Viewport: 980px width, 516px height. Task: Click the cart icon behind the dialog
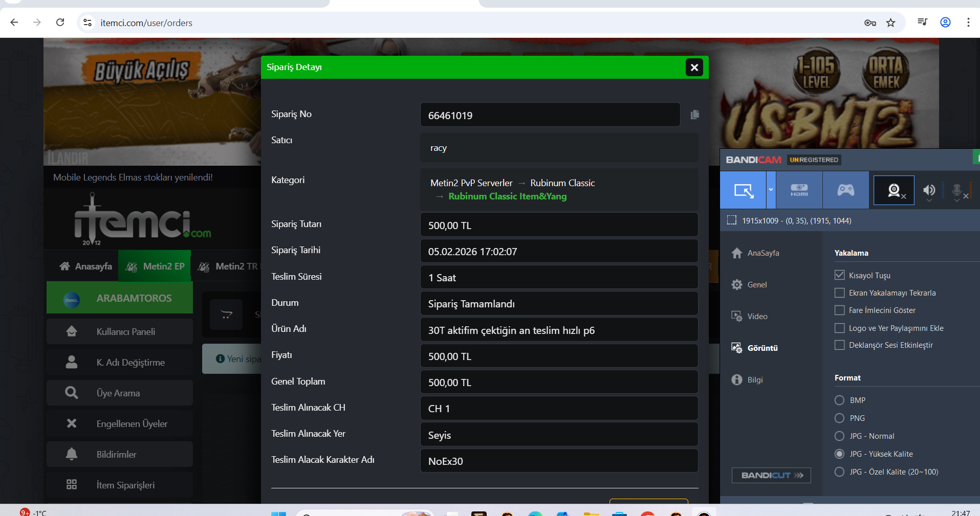226,315
